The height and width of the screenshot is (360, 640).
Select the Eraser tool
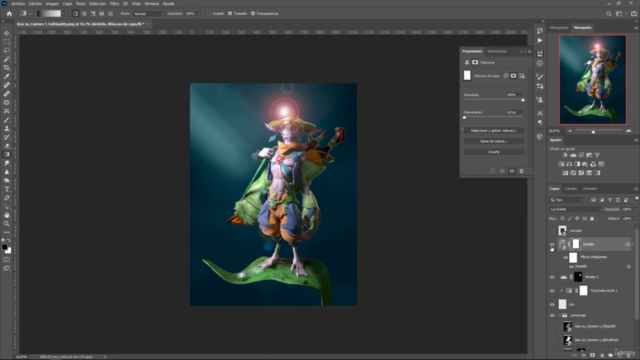tap(7, 146)
